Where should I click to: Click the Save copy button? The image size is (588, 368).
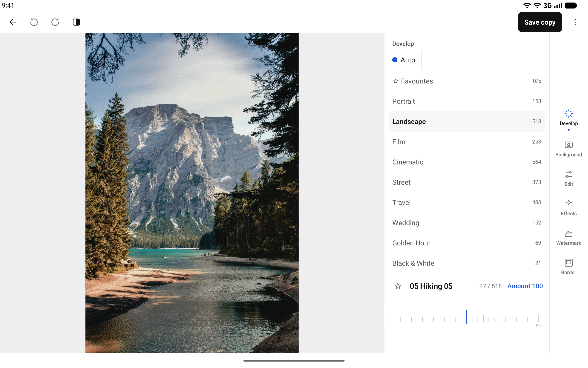click(540, 22)
